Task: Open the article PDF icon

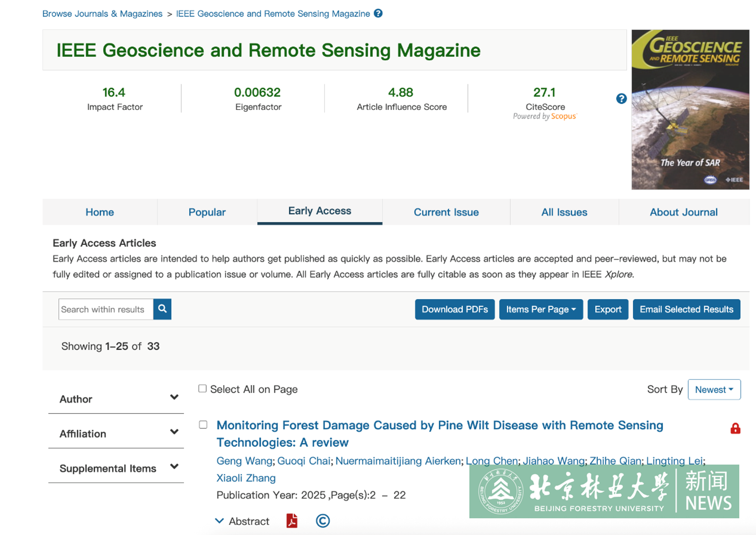Action: [292, 521]
